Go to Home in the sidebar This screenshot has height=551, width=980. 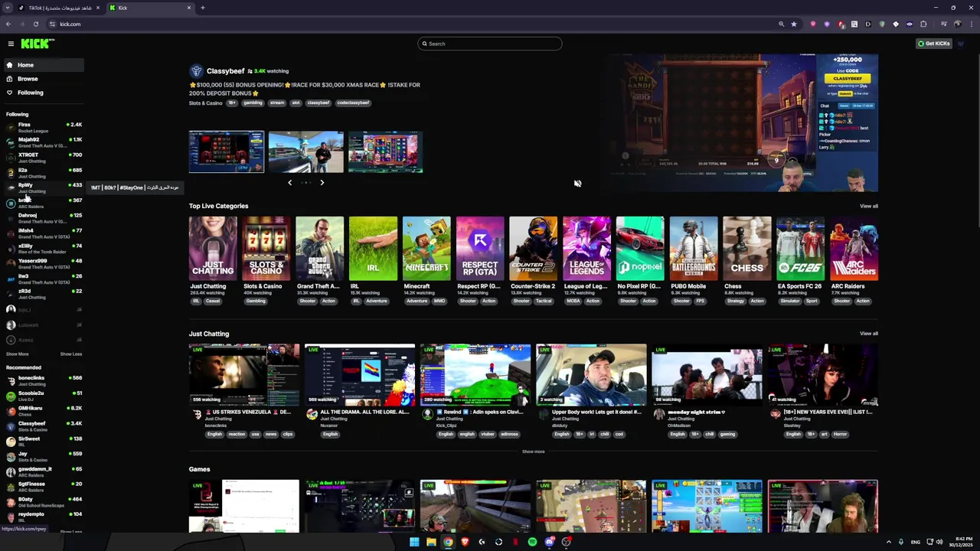click(x=42, y=65)
